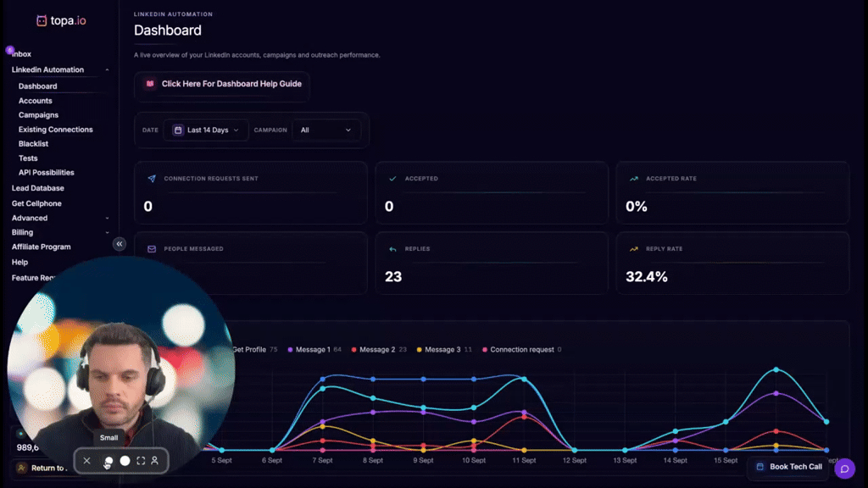Toggle Get Profile series in legend
Image resolution: width=868 pixels, height=488 pixels.
point(254,350)
